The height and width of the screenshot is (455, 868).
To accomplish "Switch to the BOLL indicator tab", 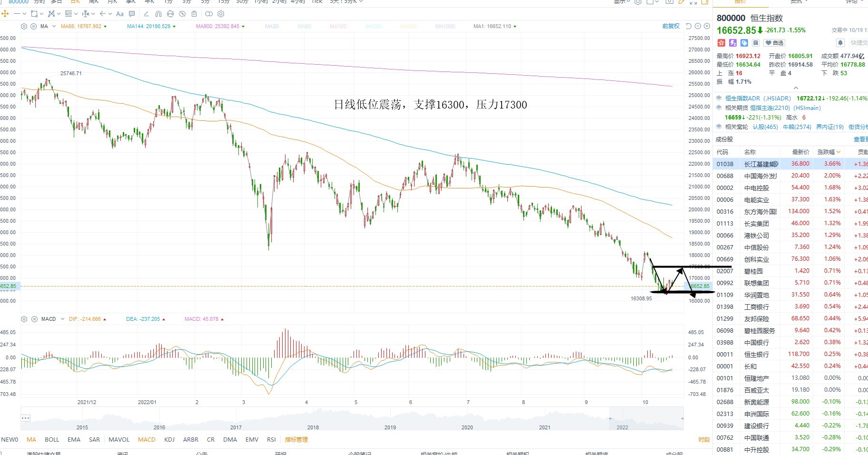I will pyautogui.click(x=52, y=439).
